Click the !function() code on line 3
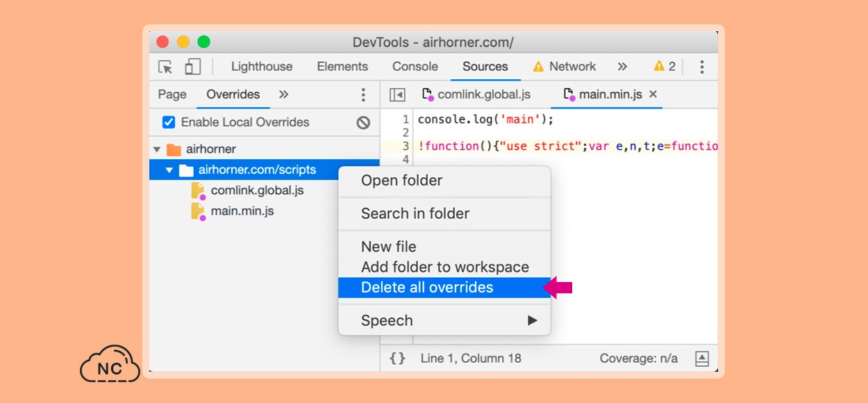This screenshot has height=403, width=868. pos(567,147)
